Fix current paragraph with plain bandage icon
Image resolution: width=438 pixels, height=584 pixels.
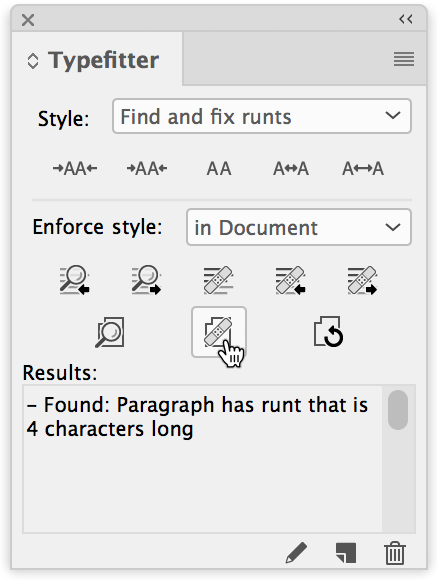click(219, 280)
